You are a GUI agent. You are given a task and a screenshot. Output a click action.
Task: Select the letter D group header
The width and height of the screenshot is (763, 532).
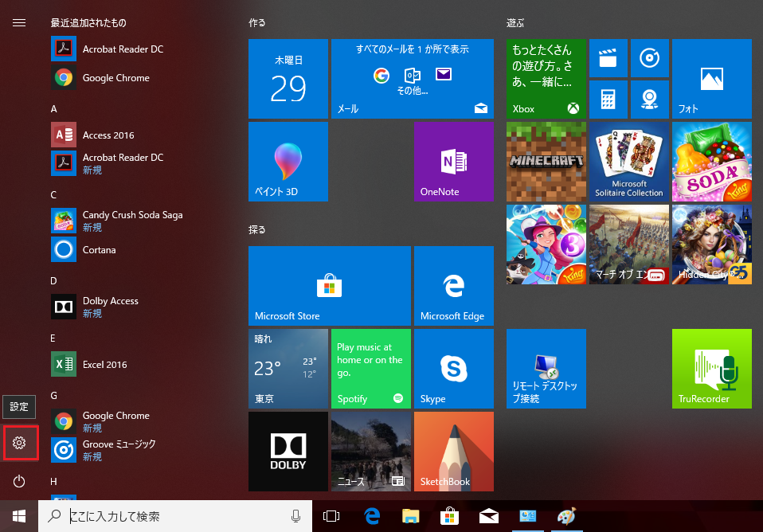click(53, 281)
